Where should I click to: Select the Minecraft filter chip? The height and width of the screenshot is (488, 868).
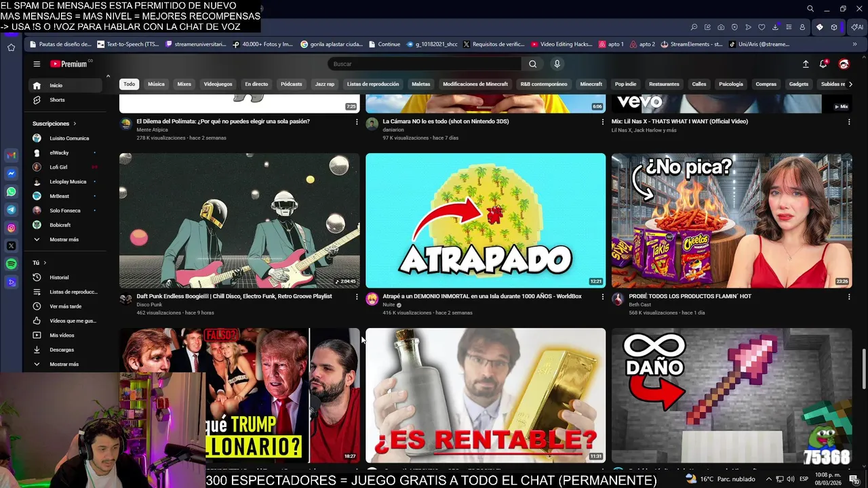pyautogui.click(x=591, y=84)
